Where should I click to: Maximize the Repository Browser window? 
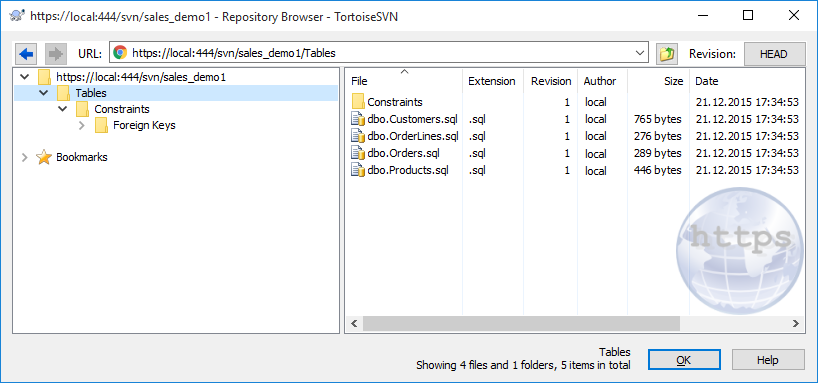coord(748,15)
